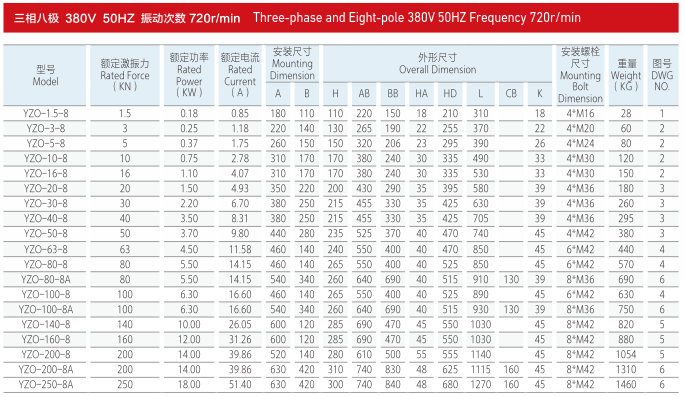Select the YZO-200-8 model cell
Image resolution: width=685 pixels, height=397 pixels.
tap(45, 354)
